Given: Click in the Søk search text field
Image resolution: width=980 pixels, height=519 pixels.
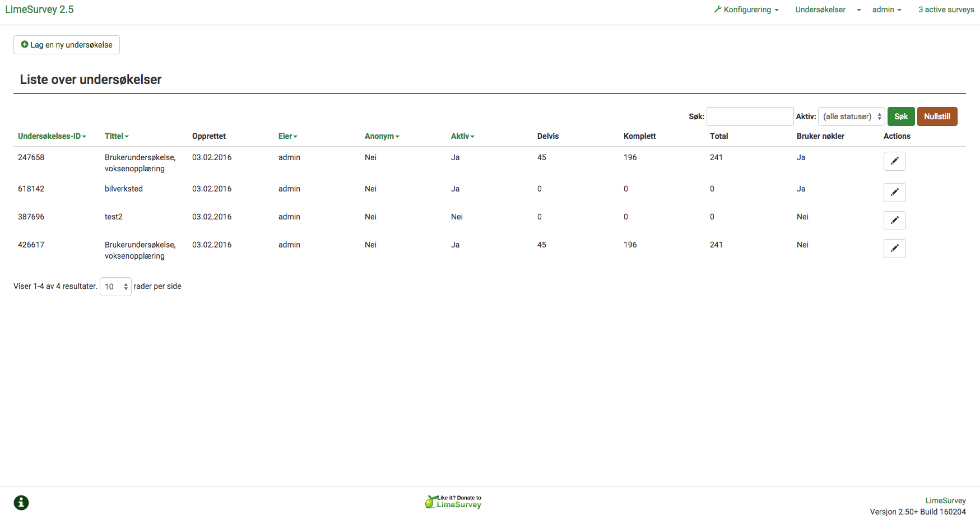Looking at the screenshot, I should (750, 116).
